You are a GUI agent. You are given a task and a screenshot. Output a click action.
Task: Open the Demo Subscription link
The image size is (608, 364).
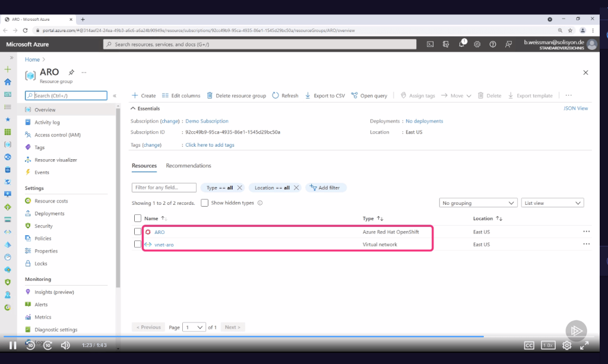point(207,121)
